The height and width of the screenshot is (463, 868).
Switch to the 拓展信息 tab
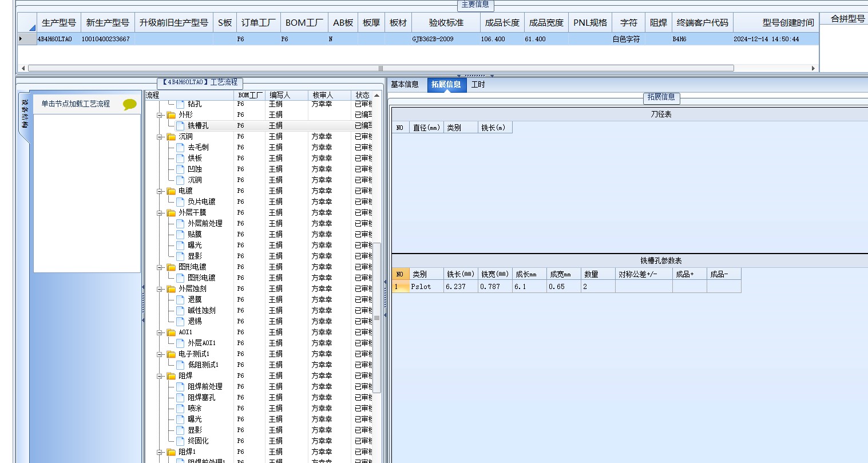(446, 84)
